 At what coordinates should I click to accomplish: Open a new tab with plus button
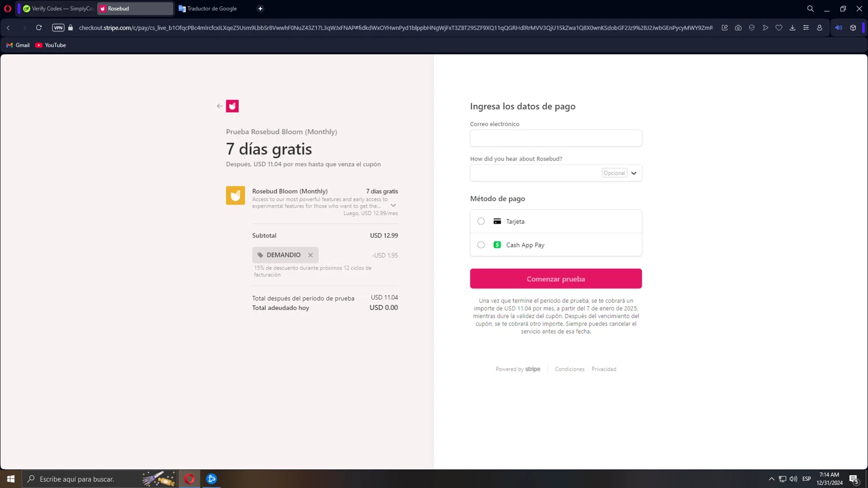click(x=260, y=9)
